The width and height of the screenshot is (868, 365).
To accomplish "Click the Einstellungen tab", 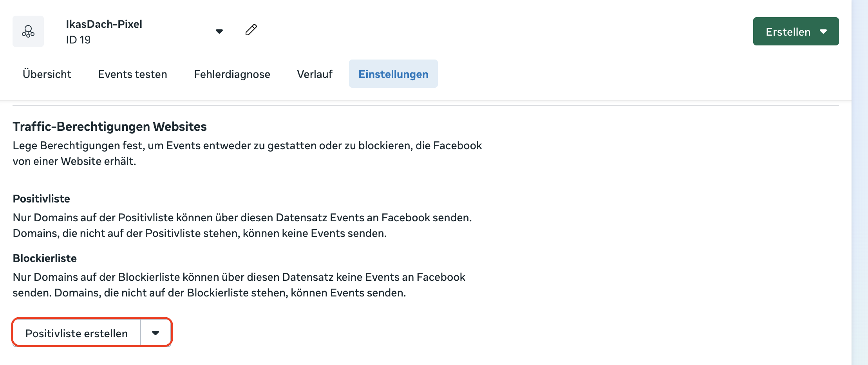I will tap(393, 74).
